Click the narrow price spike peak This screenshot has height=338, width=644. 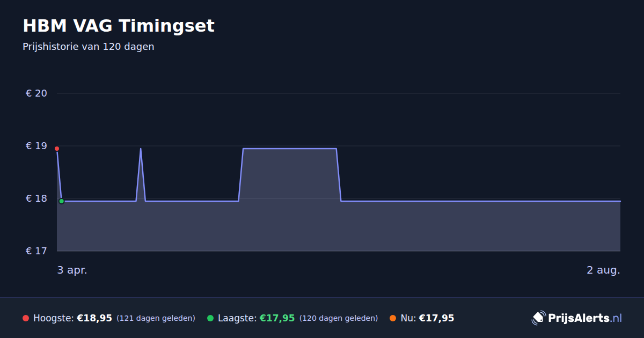point(141,149)
